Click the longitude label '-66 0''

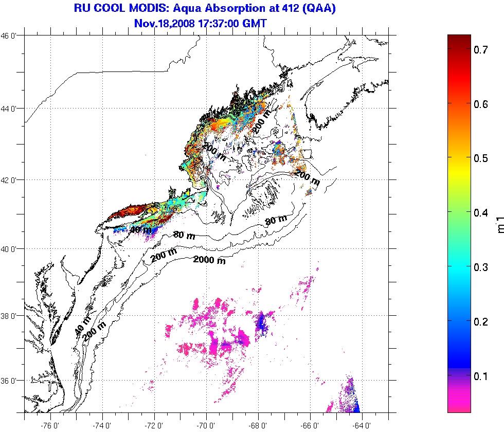click(310, 426)
